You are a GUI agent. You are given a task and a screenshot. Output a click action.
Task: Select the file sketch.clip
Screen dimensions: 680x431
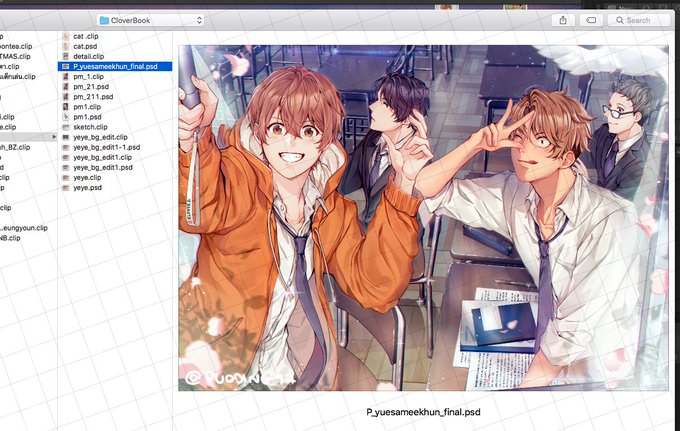pos(90,127)
